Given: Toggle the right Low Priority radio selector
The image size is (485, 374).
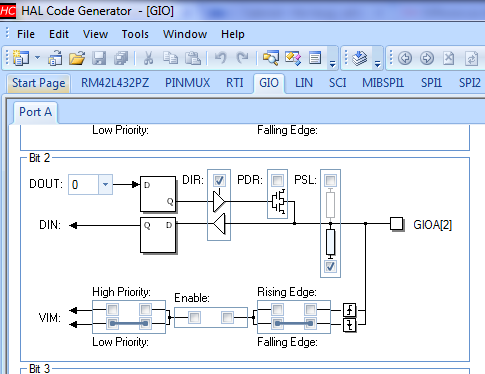Looking at the screenshot, I should click(x=145, y=323).
